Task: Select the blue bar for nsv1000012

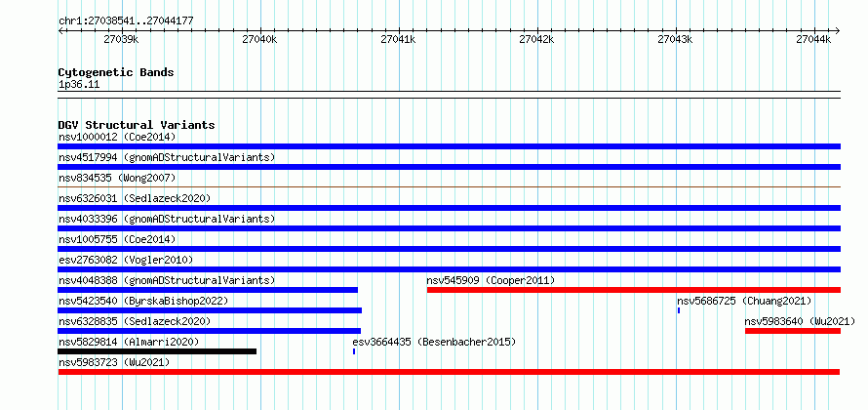Action: (x=449, y=146)
